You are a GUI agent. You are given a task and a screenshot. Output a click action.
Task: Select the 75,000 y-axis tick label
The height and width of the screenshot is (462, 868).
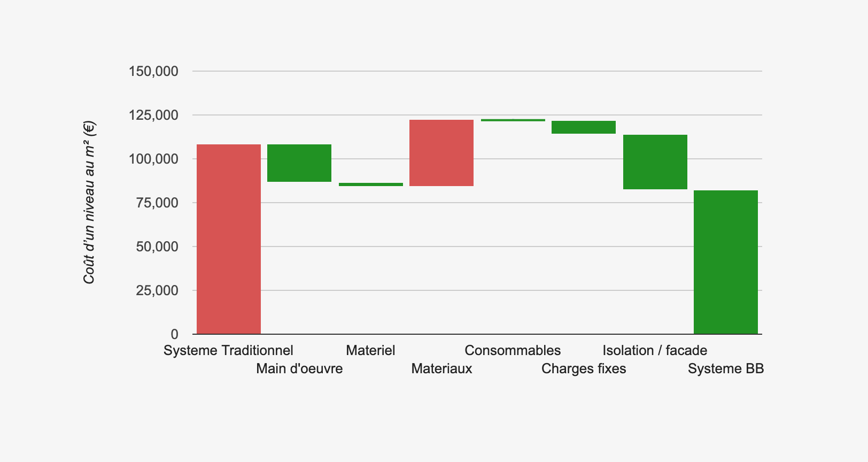(x=157, y=203)
